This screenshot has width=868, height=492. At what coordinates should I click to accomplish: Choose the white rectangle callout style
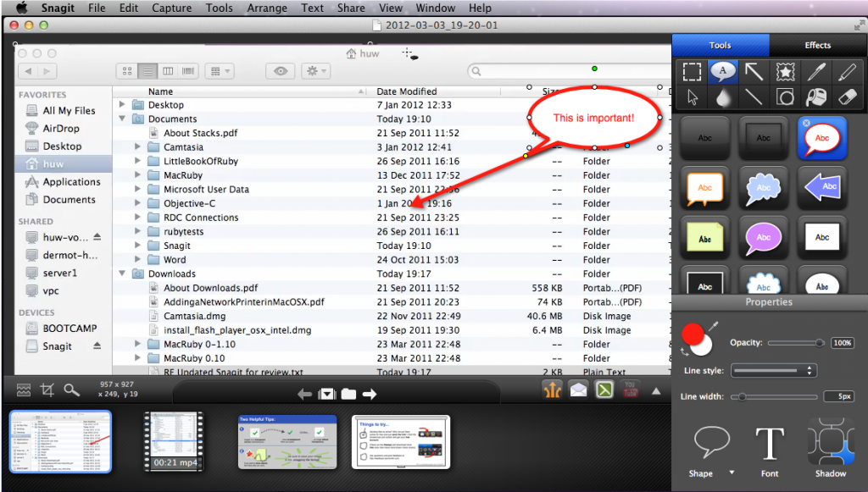coord(822,238)
